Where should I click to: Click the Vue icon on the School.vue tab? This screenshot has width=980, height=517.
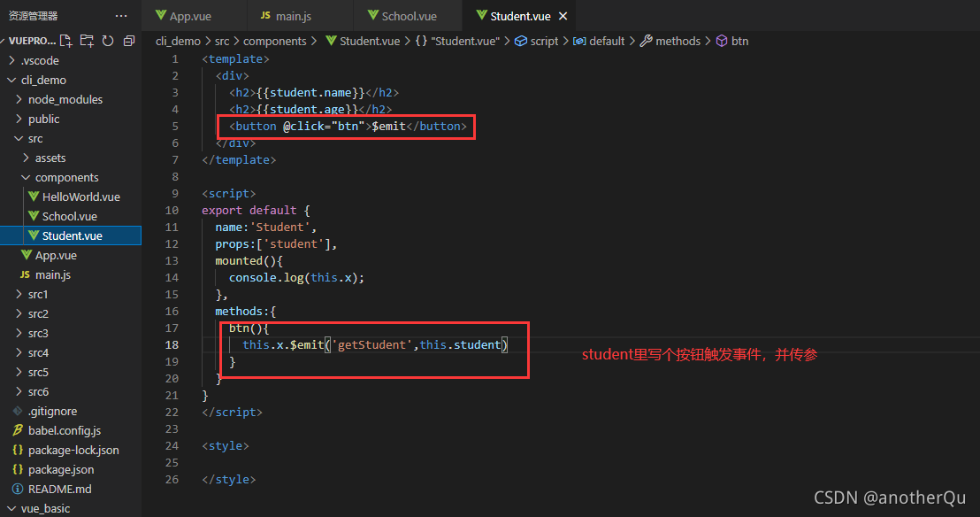click(373, 16)
